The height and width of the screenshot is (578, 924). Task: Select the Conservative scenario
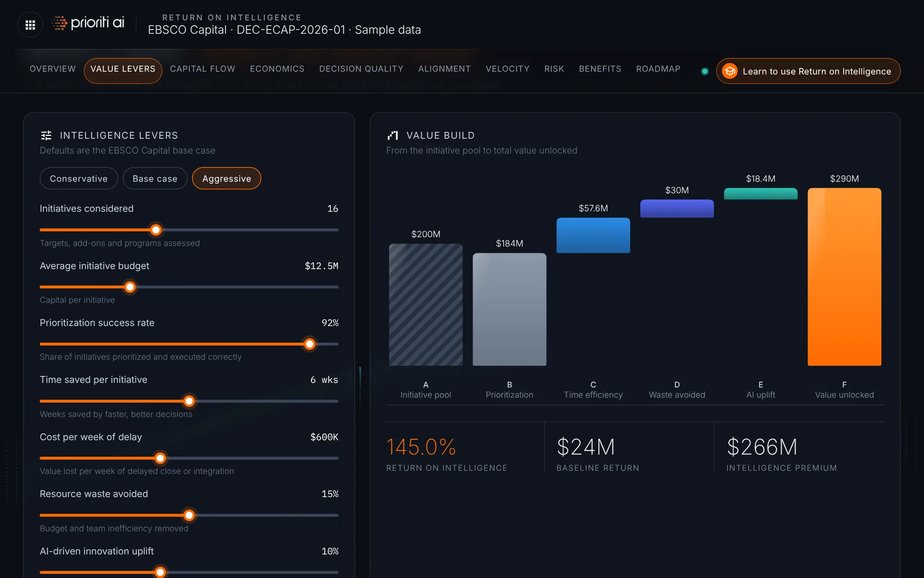pyautogui.click(x=79, y=178)
